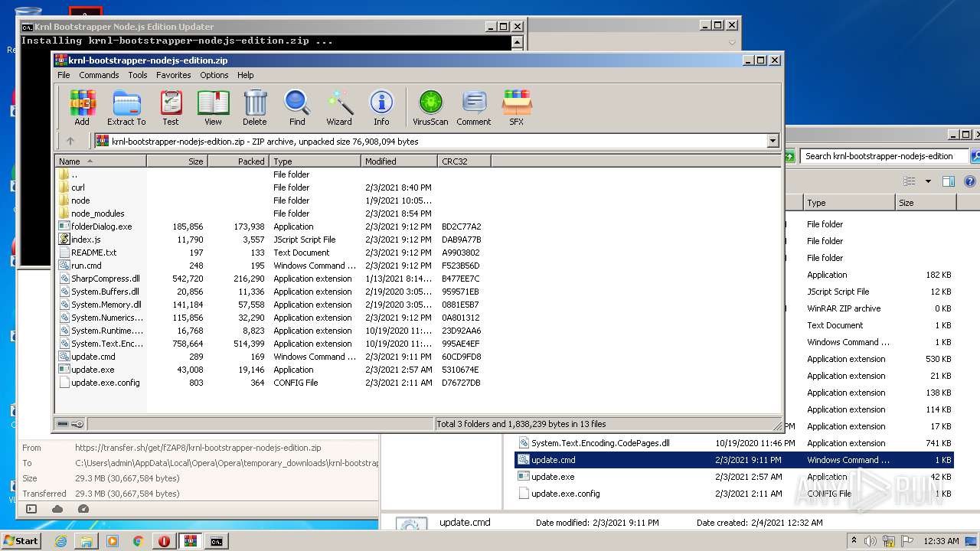The image size is (980, 551).
Task: Click the Find toolbar icon
Action: pos(297,108)
